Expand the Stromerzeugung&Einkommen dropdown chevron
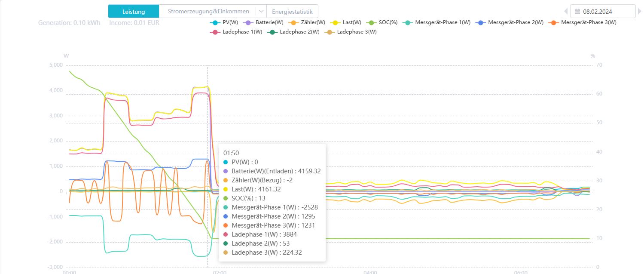The image size is (644, 274). 261,12
